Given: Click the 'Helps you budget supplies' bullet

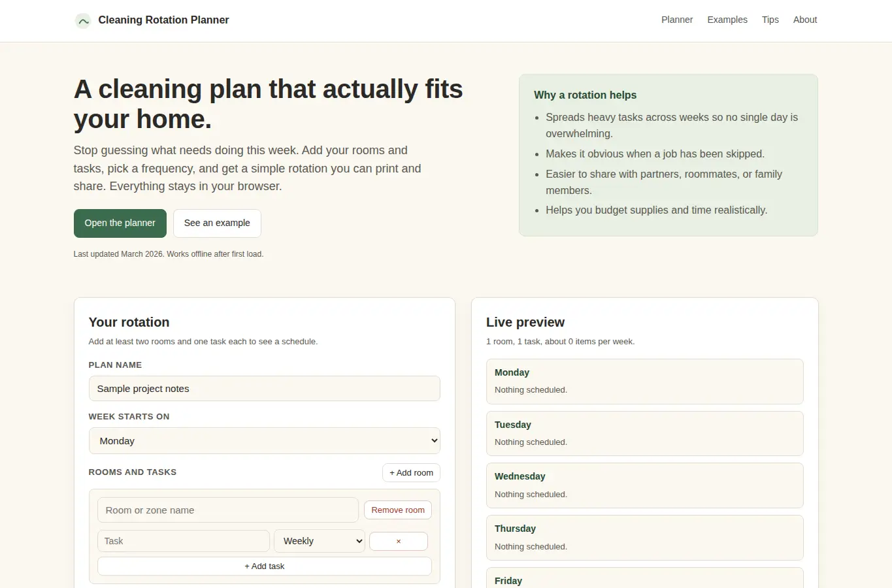Looking at the screenshot, I should 656,210.
